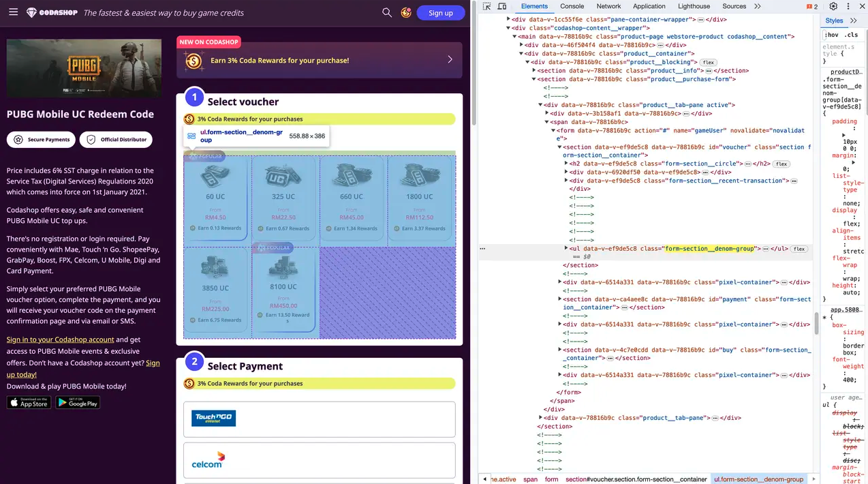The height and width of the screenshot is (484, 868).
Task: Show more sidebar panes next to Styles
Action: [854, 21]
